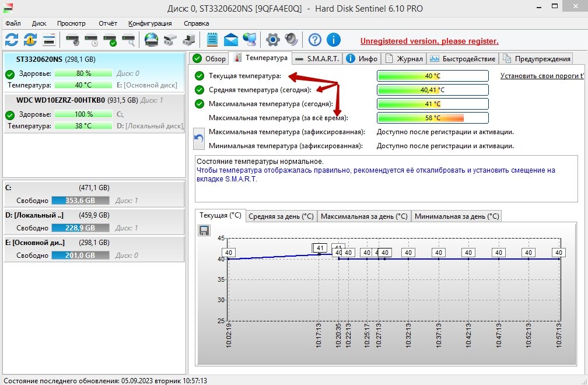Click the grey drive toolbar icon left of the tower computer icon

click(x=170, y=39)
